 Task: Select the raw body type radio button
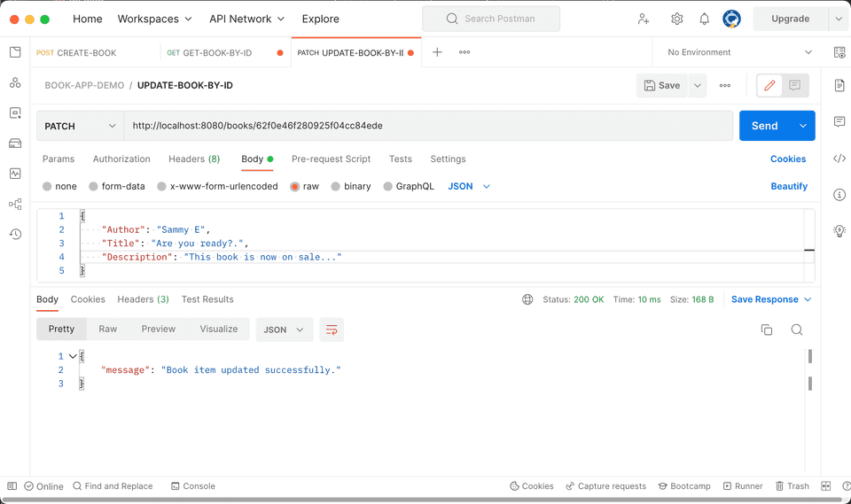[295, 187]
